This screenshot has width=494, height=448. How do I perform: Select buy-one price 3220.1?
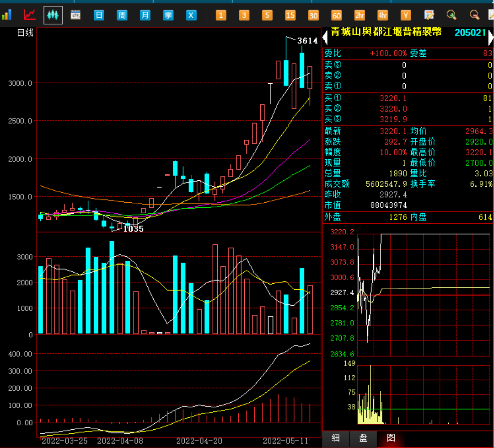coord(393,98)
